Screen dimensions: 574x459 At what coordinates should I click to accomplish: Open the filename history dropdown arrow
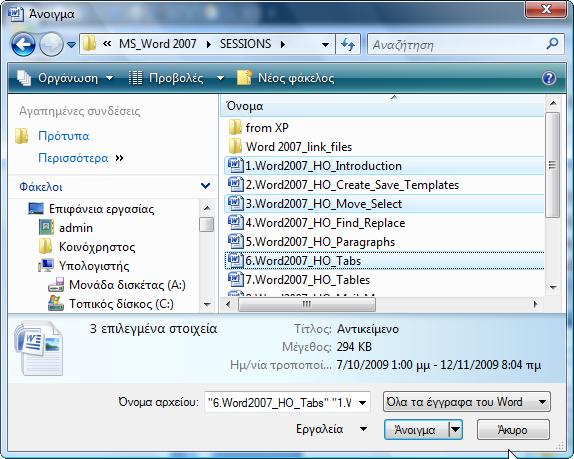[x=362, y=403]
